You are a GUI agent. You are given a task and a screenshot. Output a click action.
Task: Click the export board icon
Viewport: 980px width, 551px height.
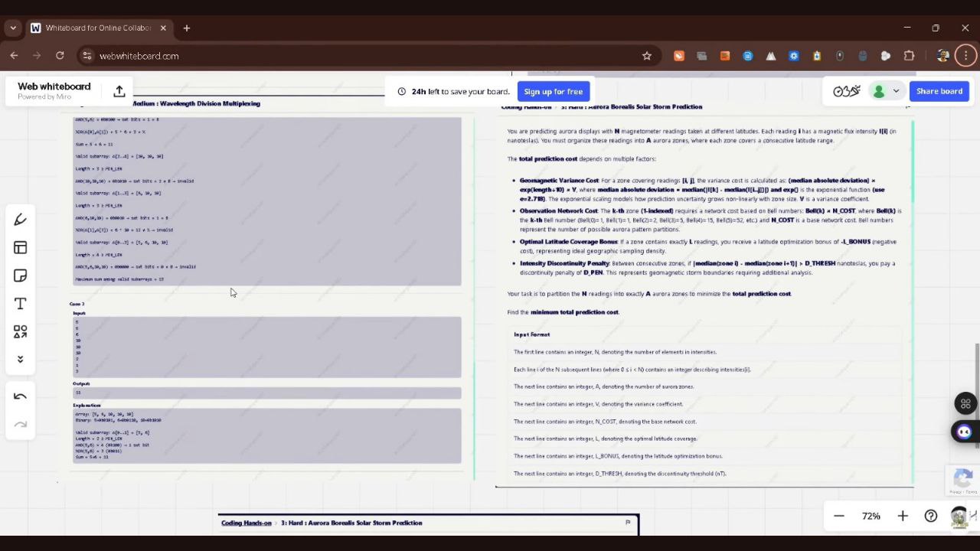click(119, 91)
